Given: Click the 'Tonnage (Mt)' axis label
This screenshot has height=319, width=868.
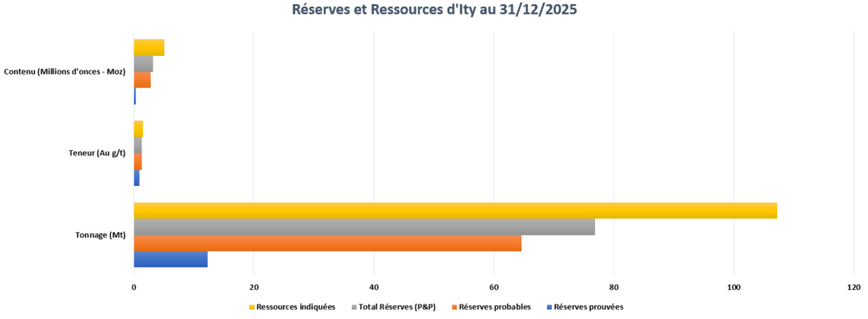Looking at the screenshot, I should coord(100,235).
